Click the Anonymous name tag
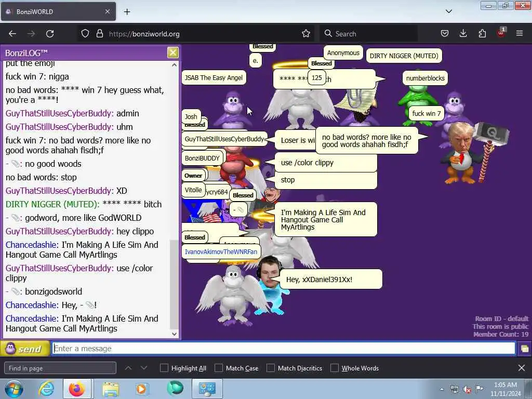 343,53
